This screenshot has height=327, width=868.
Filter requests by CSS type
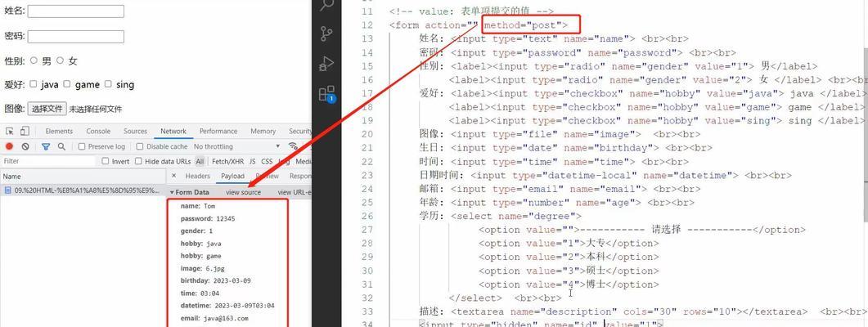[x=267, y=162]
